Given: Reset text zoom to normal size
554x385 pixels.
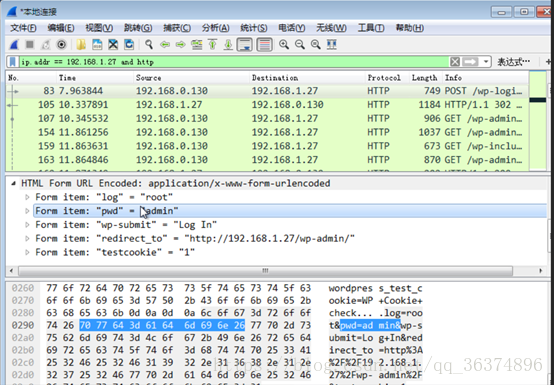Looking at the screenshot, I should [316, 45].
